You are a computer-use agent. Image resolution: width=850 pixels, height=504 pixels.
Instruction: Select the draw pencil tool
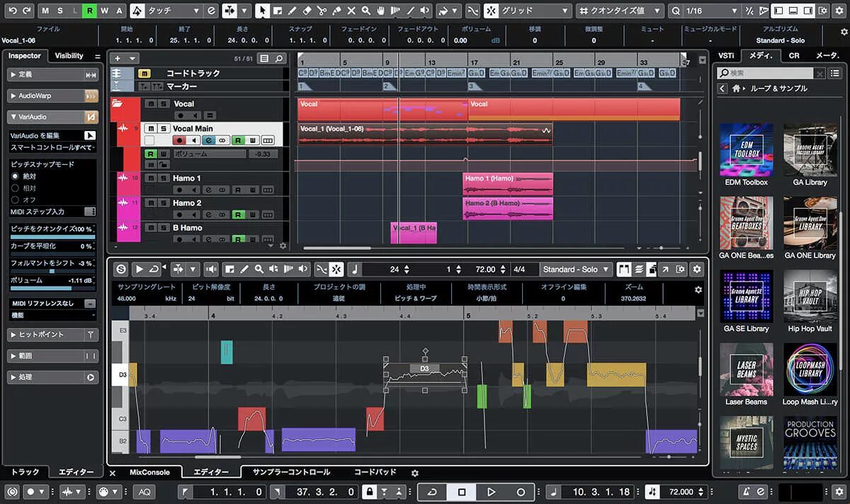(x=292, y=11)
